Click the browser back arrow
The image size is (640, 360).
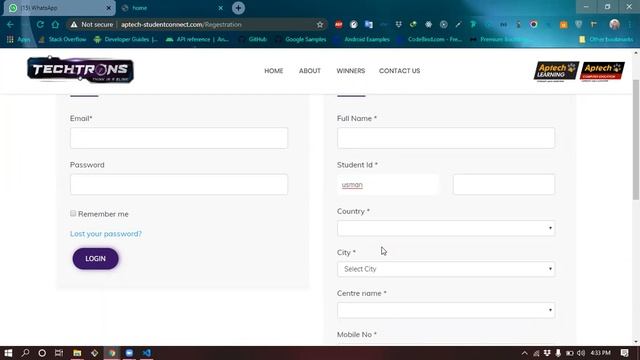(x=10, y=24)
